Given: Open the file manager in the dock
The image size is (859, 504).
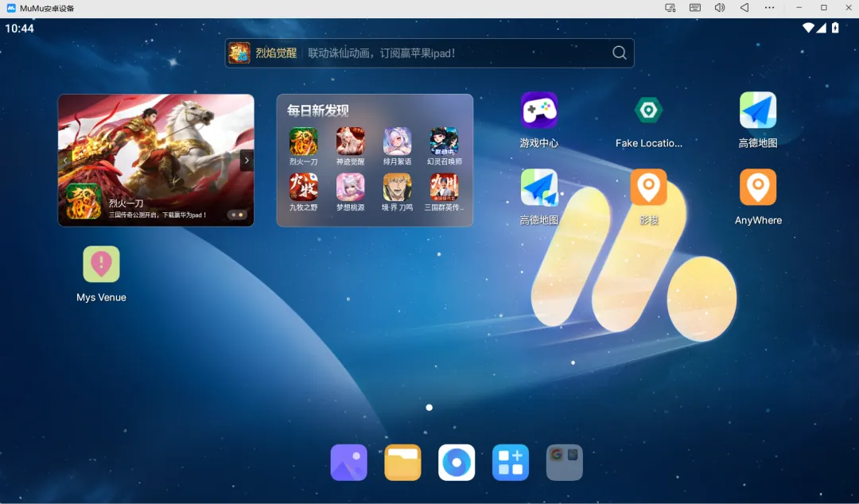Looking at the screenshot, I should coord(402,463).
